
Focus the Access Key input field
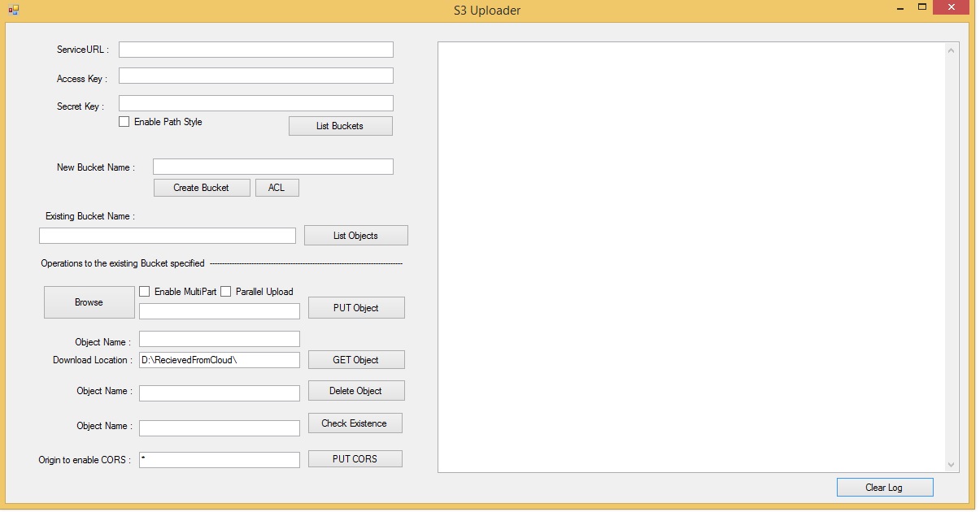coord(256,76)
